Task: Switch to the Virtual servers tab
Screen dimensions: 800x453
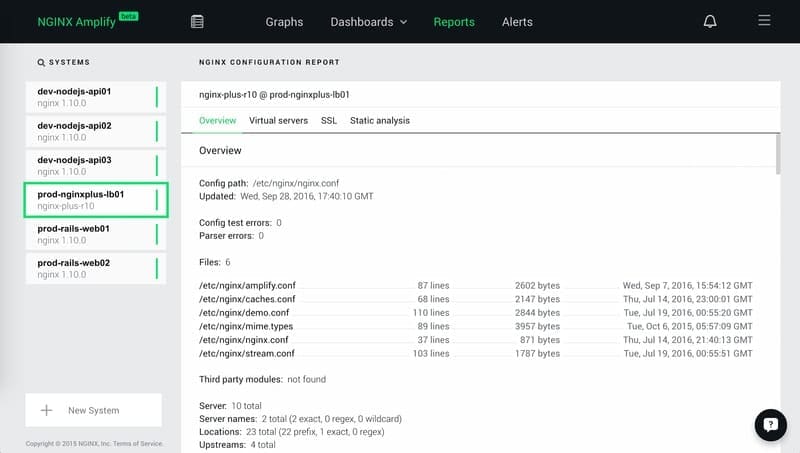Action: (x=279, y=120)
